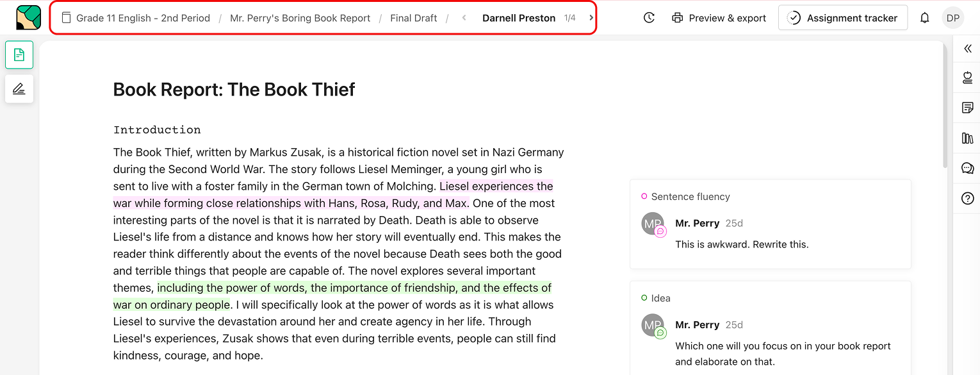The width and height of the screenshot is (980, 375).
Task: Go to next student submission arrow
Action: [591, 18]
